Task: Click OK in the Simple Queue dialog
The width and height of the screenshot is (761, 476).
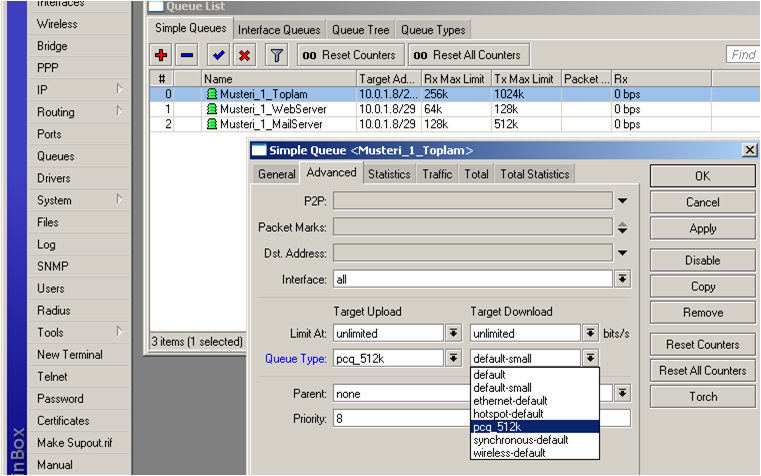Action: click(x=702, y=176)
